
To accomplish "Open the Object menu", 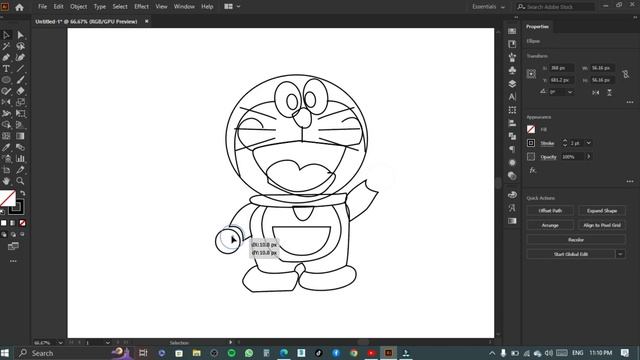I will coord(78,7).
